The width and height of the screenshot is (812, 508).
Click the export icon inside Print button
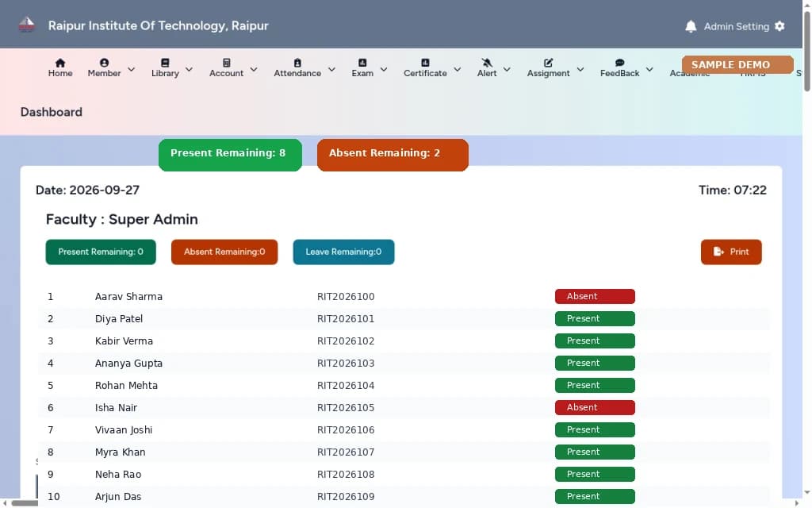tap(718, 252)
